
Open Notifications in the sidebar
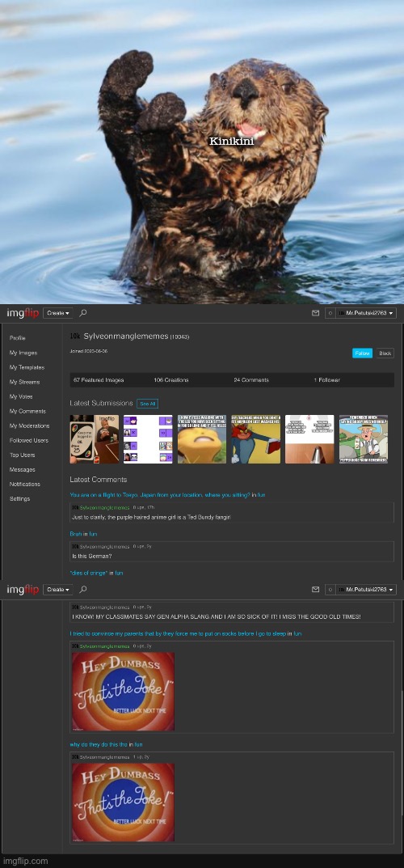pos(25,485)
